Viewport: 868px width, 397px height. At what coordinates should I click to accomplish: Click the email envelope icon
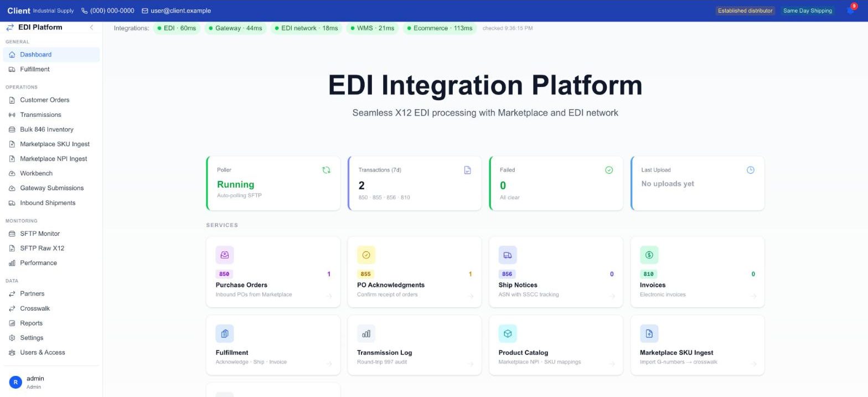(145, 11)
